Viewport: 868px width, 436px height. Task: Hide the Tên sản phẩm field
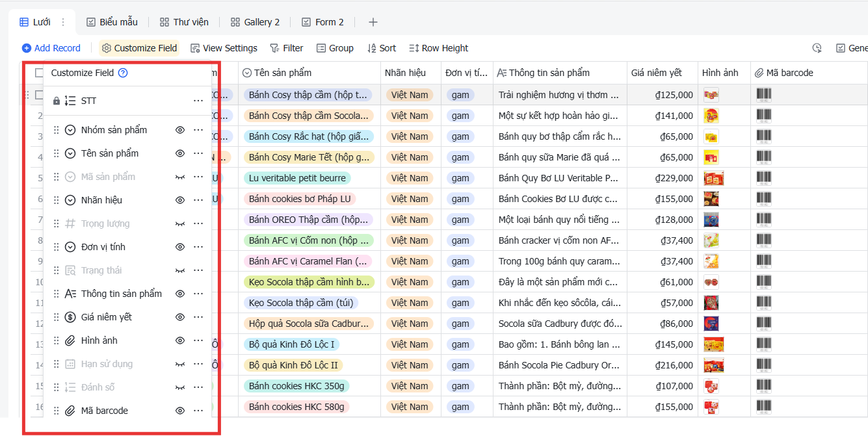(x=180, y=153)
